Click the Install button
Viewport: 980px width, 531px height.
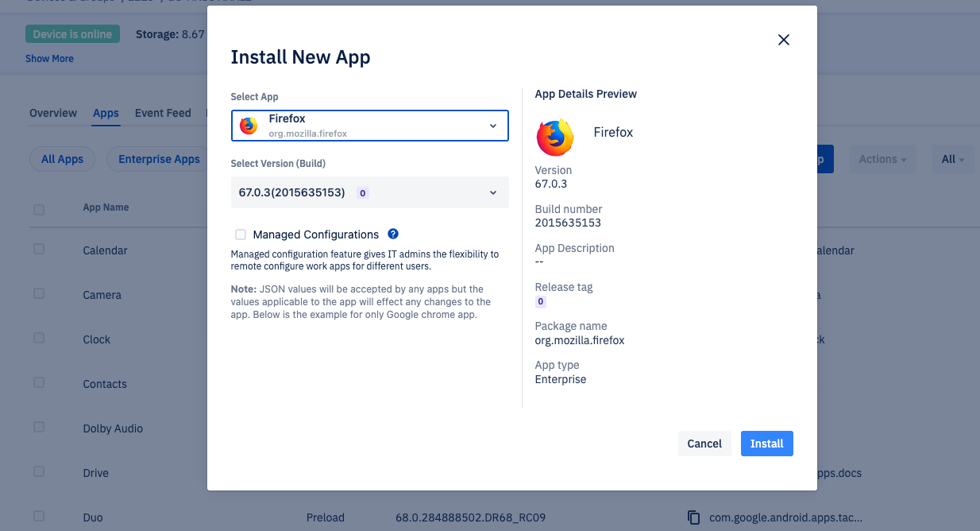767,444
